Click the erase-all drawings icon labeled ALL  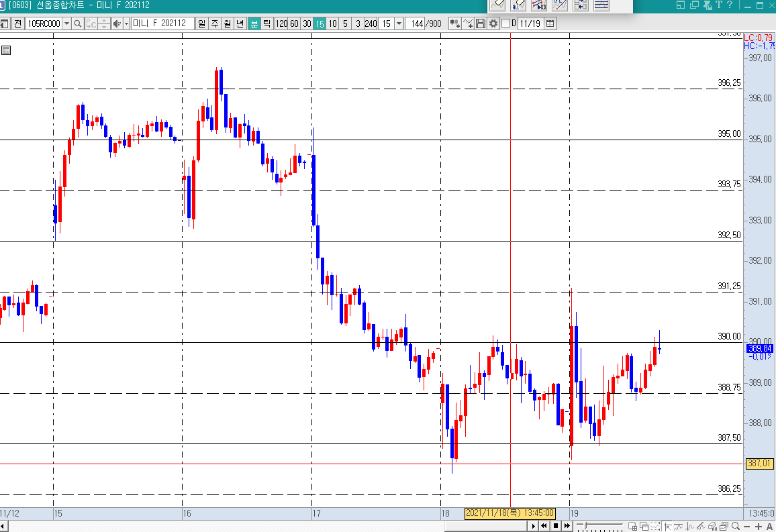pos(518,5)
